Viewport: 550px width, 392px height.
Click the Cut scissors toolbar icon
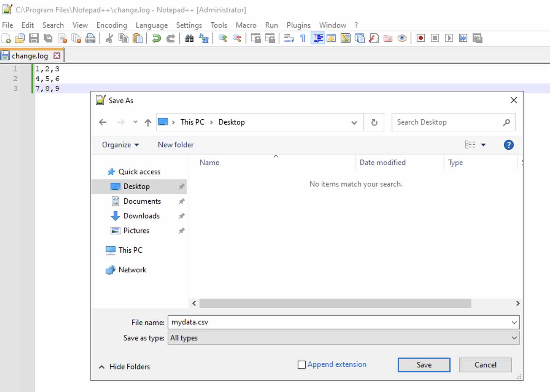(x=109, y=38)
